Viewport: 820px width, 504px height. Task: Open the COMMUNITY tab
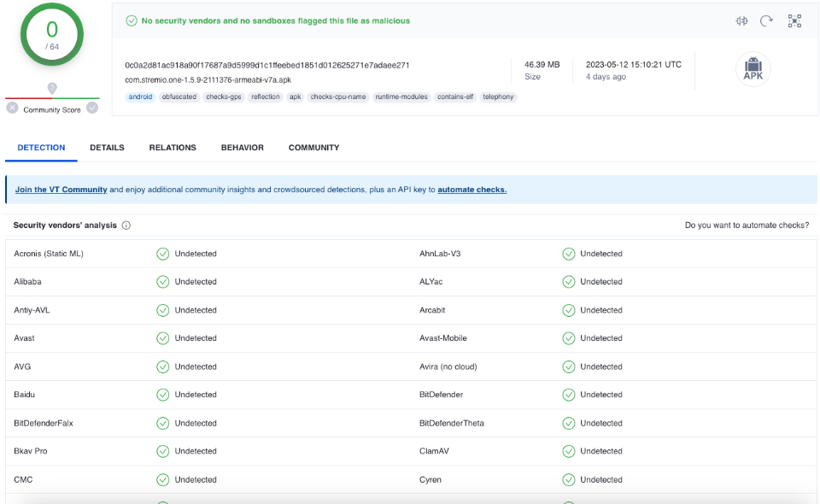coord(313,148)
